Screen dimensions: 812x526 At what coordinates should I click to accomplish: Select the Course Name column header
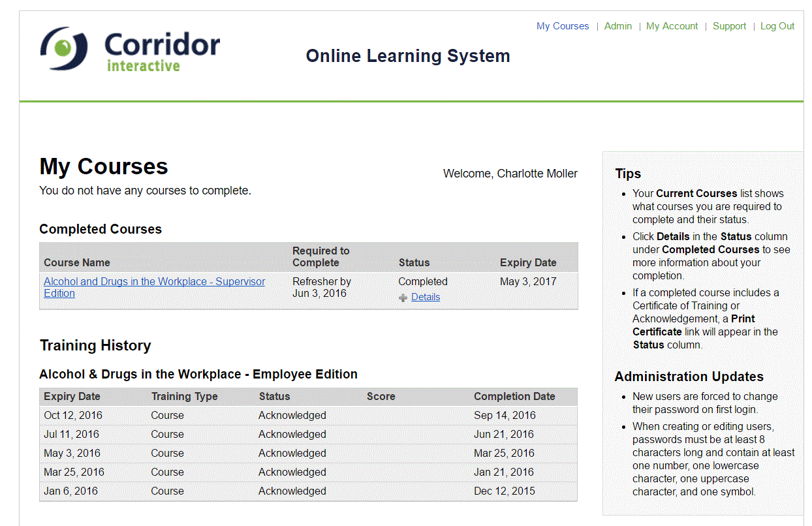tap(77, 262)
